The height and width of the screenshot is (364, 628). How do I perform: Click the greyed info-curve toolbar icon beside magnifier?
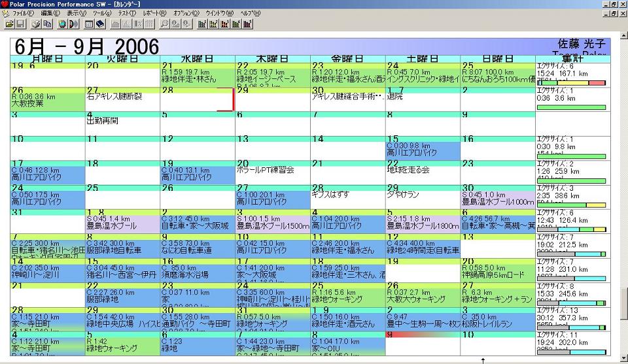coord(175,24)
